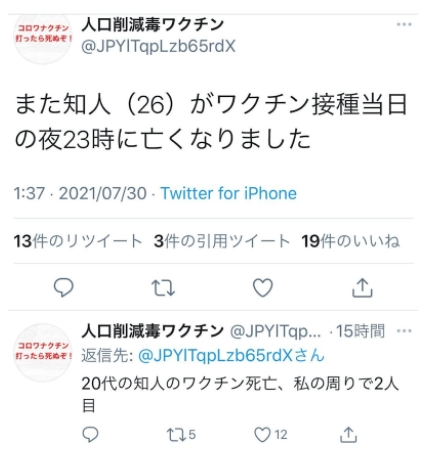Like the reply showing 12 likes
The height and width of the screenshot is (461, 429).
coord(271,435)
